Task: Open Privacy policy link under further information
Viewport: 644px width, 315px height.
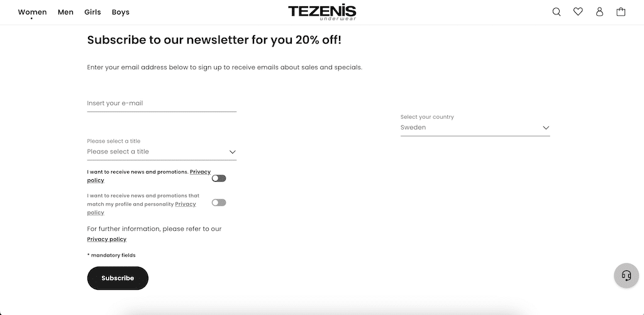Action: 106,240
